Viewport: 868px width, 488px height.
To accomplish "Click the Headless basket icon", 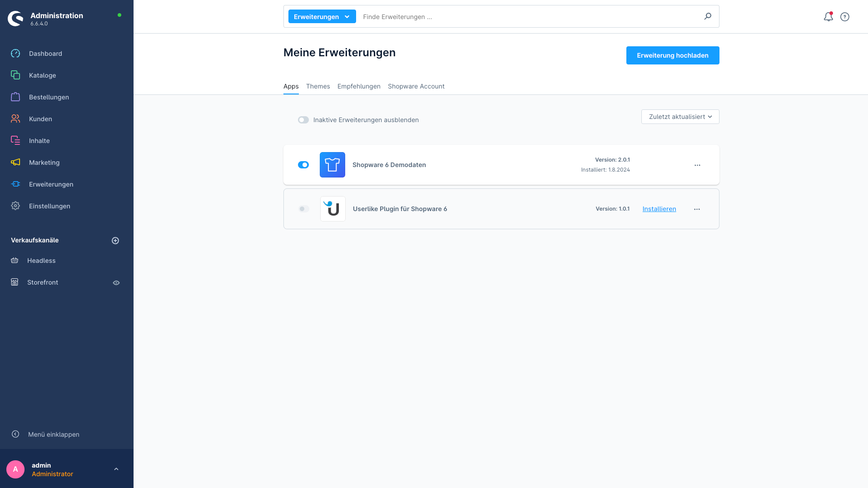I will pos(15,261).
